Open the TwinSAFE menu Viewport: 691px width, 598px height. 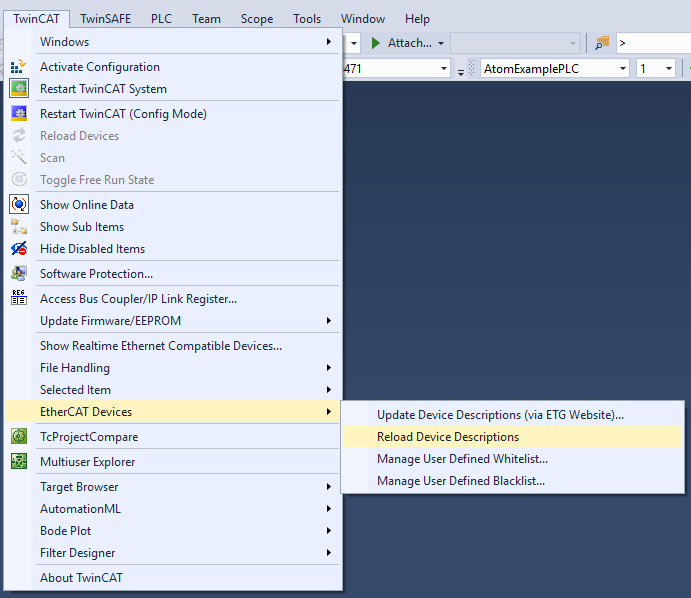(106, 18)
